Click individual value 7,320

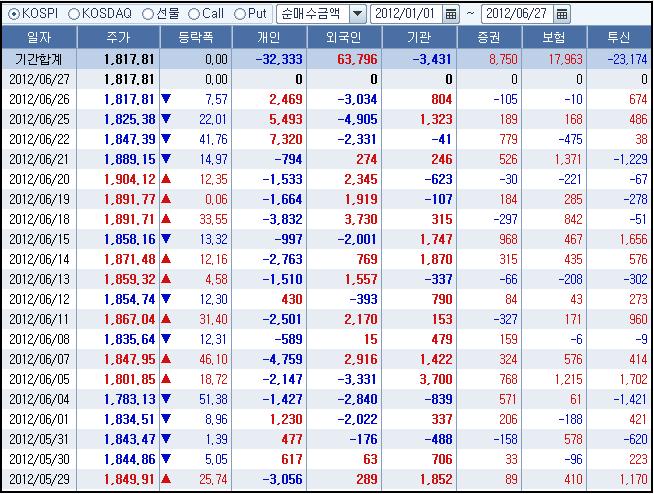click(286, 139)
